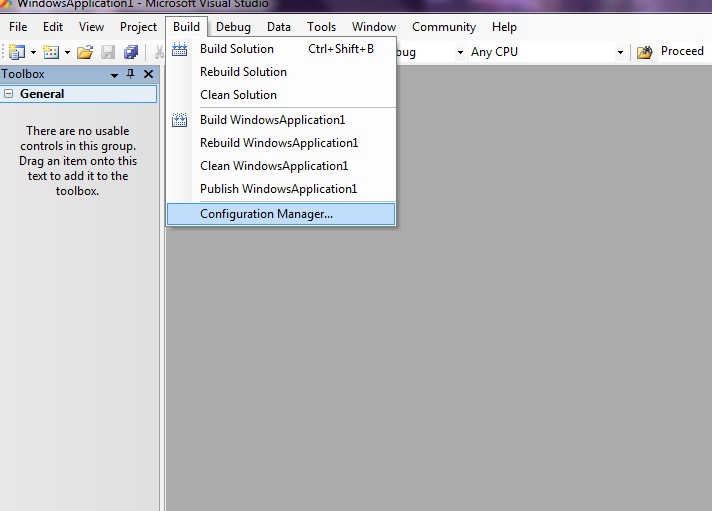Open the solution configuration dropdown arrow
This screenshot has width=712, height=511.
[460, 53]
